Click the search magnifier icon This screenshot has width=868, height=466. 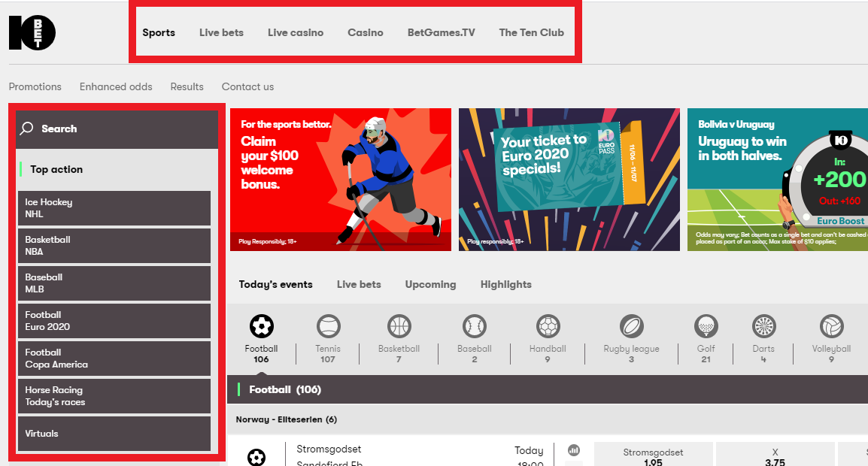(26, 129)
